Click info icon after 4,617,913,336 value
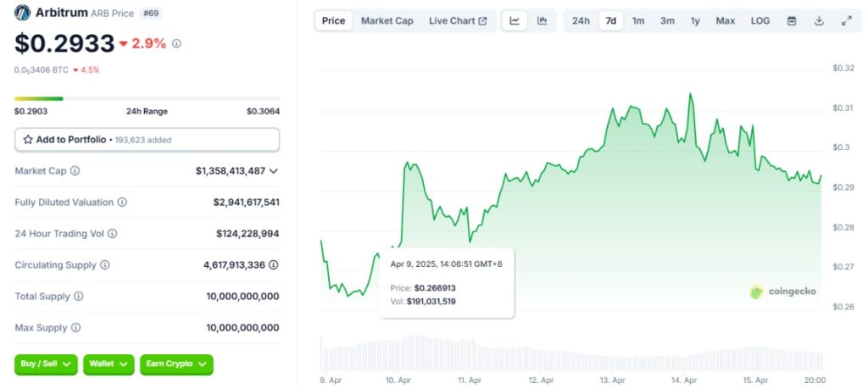The height and width of the screenshot is (389, 868). [x=274, y=265]
